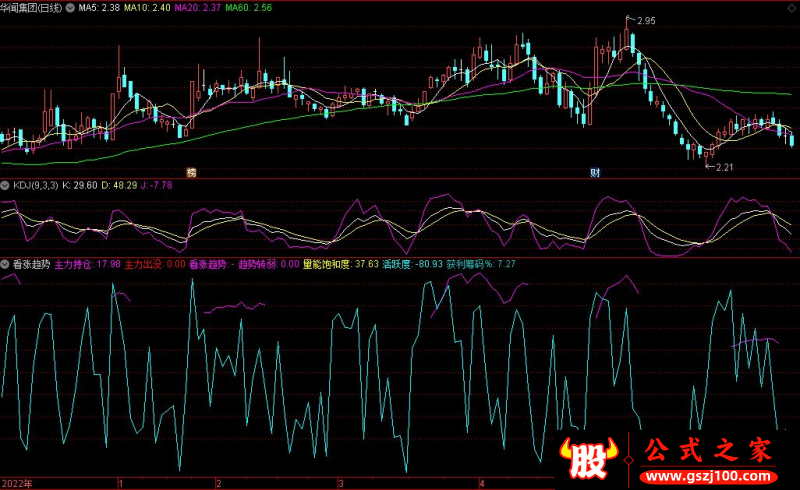Click the 量能饱和度 value label
Image resolution: width=800 pixels, height=490 pixels.
(x=341, y=264)
